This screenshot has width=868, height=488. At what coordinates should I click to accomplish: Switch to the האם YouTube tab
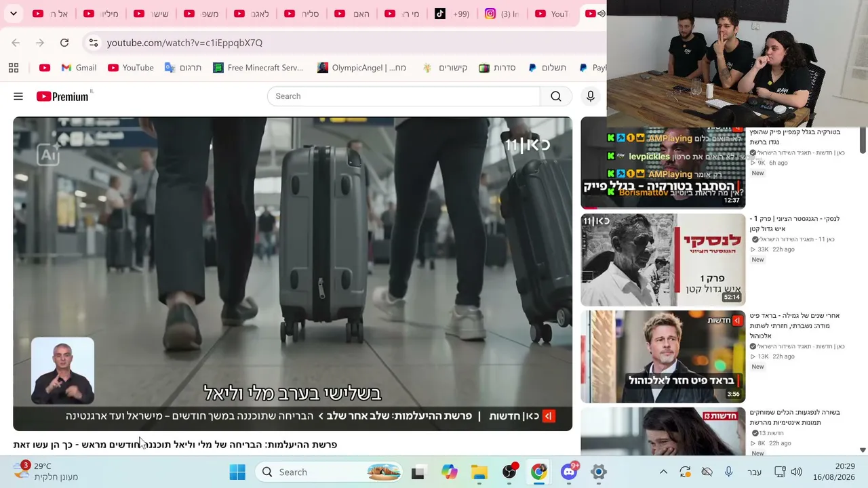[x=351, y=14]
